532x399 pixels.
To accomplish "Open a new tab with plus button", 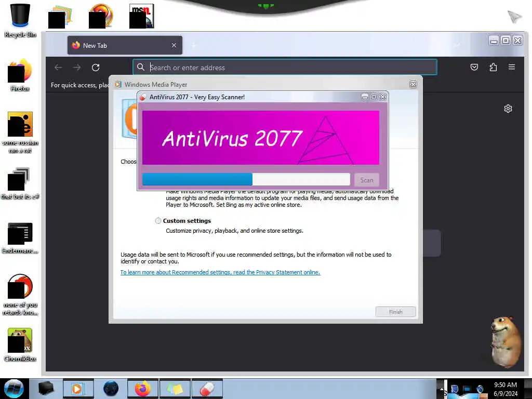I will [194, 45].
